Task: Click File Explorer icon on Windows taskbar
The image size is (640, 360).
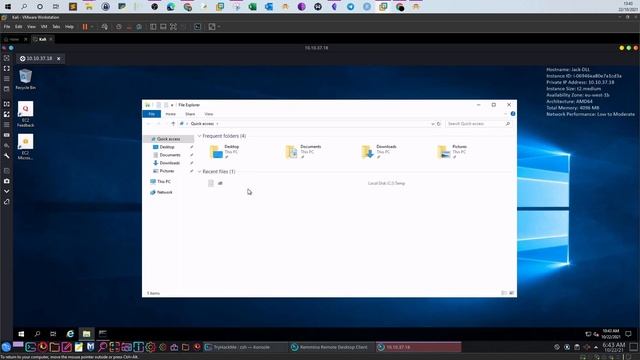Action: 87,334
